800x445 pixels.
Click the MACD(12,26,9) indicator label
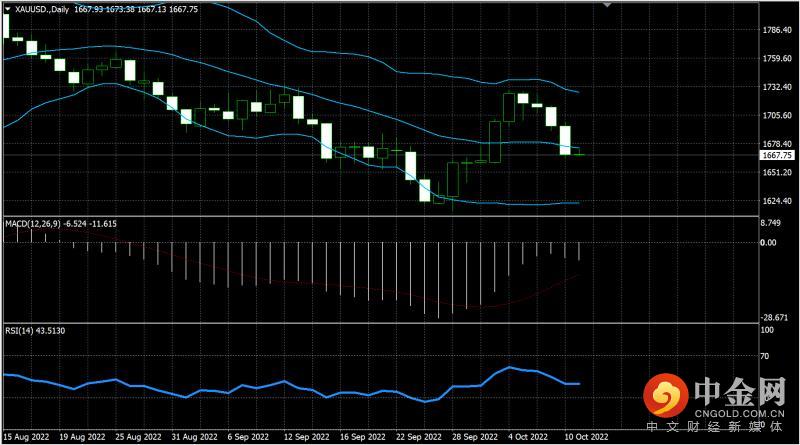pyautogui.click(x=61, y=224)
